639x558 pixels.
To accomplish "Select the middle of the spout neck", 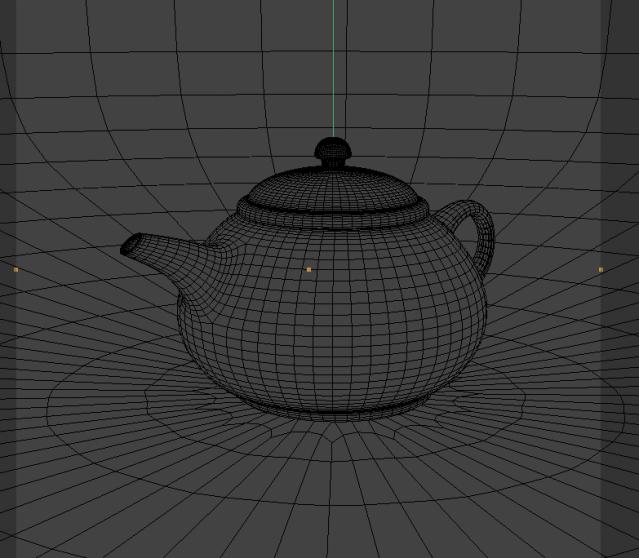I will (x=166, y=253).
